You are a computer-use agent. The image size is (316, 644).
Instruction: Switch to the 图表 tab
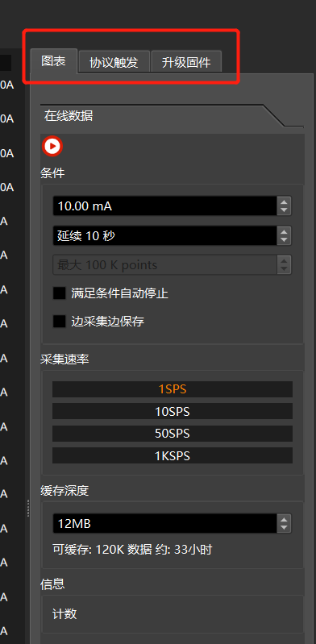pos(54,61)
